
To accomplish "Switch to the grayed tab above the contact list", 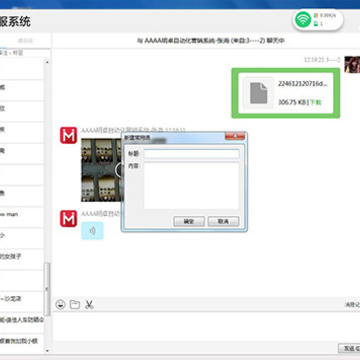I will (x=25, y=41).
